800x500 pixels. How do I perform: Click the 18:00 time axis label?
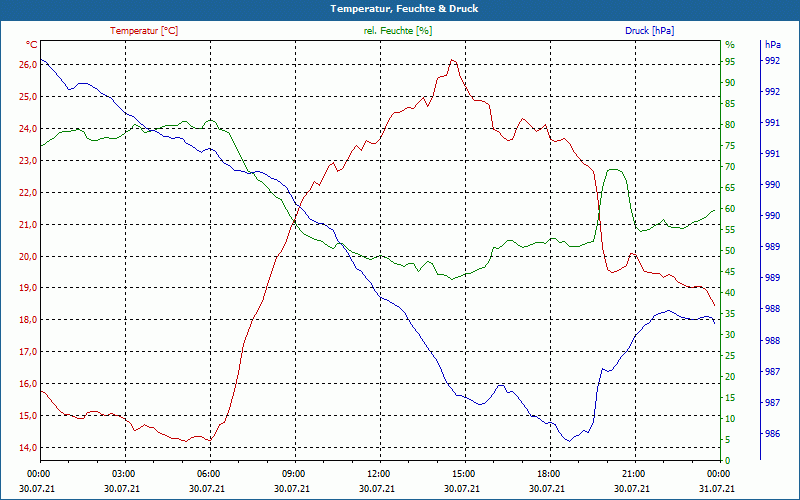pyautogui.click(x=547, y=473)
